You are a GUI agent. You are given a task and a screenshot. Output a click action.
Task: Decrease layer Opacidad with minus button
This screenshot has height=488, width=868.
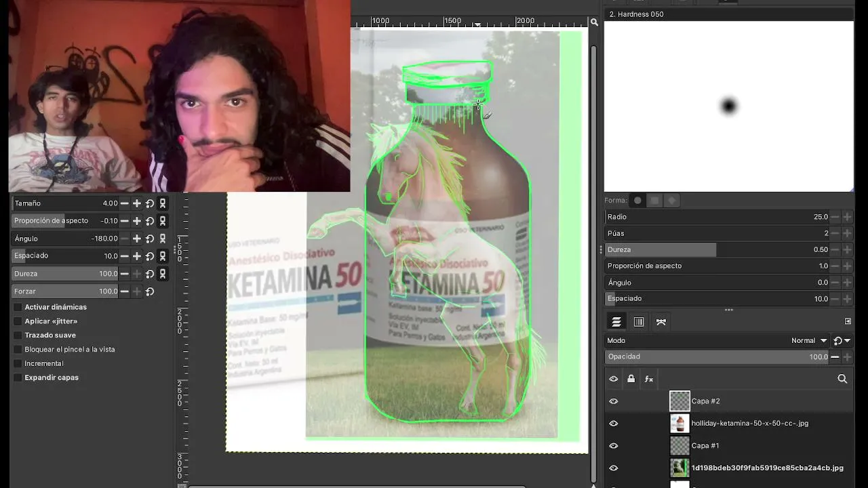point(835,357)
